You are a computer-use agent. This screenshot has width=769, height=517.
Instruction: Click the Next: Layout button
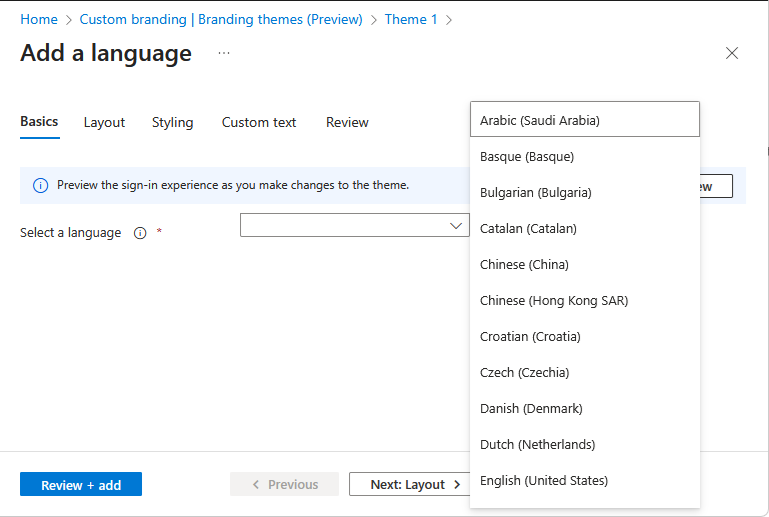click(x=410, y=485)
